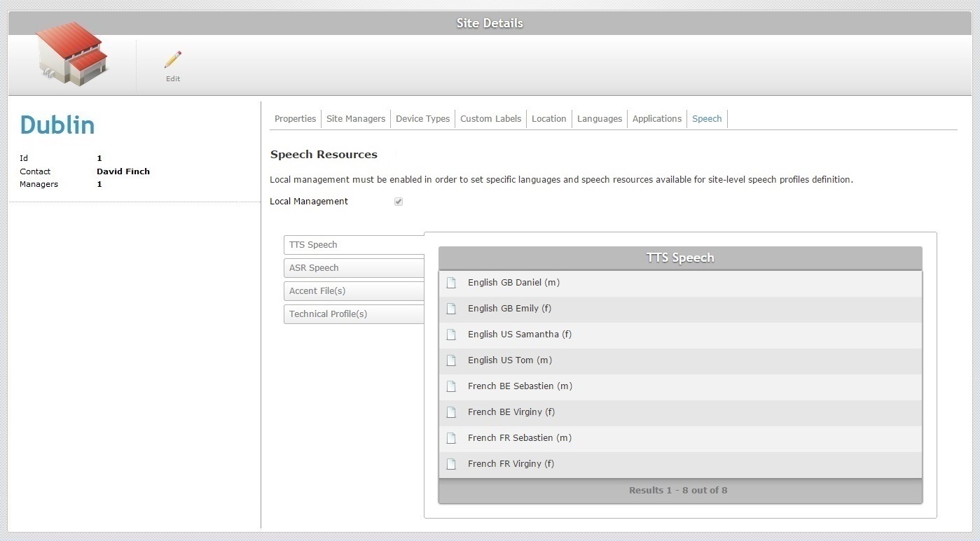
Task: Click the Site Details title bar
Action: [490, 23]
